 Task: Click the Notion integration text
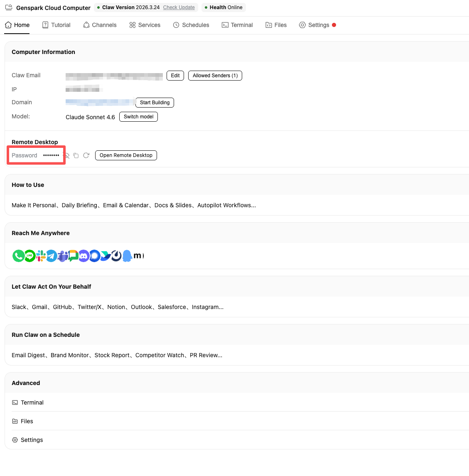point(116,307)
